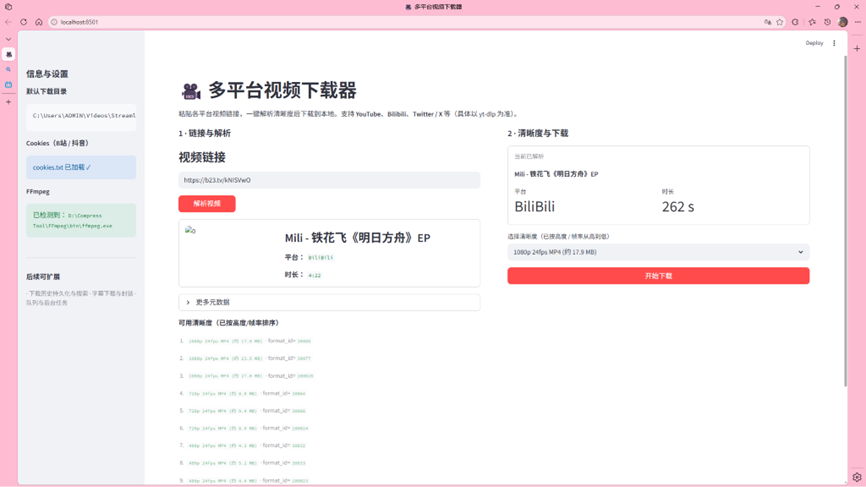The image size is (866, 487).
Task: Open the Streamlit three-dot main menu
Action: (x=834, y=43)
